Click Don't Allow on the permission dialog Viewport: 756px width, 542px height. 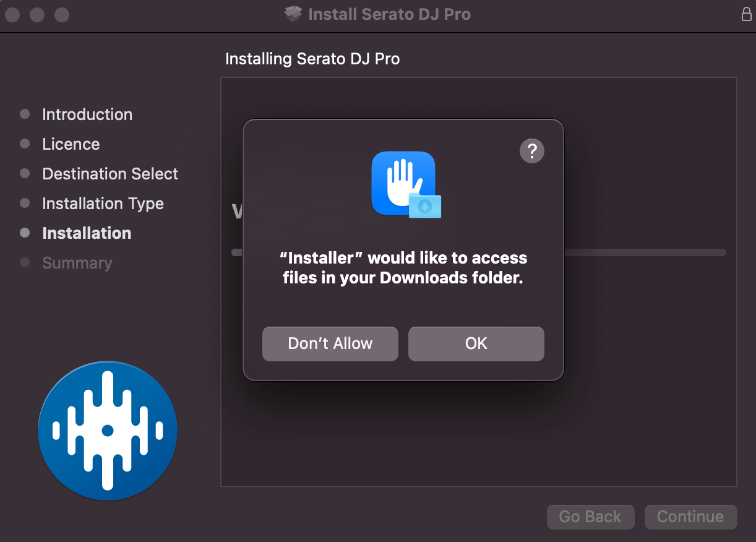pyautogui.click(x=330, y=343)
